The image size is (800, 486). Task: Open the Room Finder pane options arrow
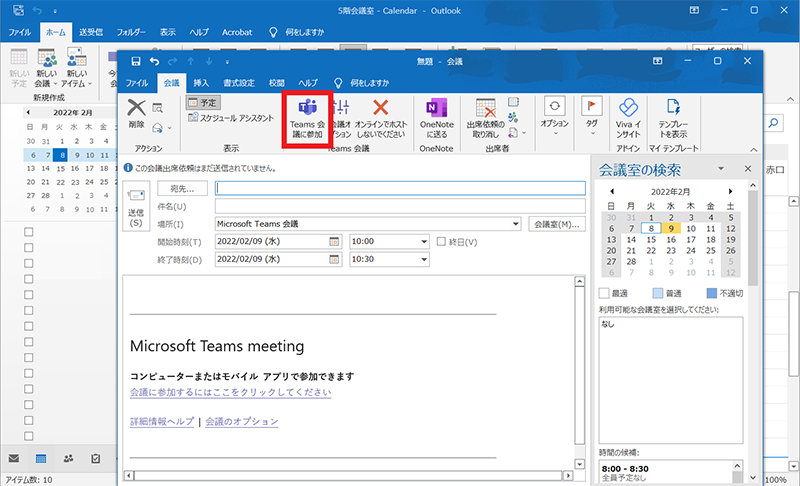pyautogui.click(x=721, y=168)
